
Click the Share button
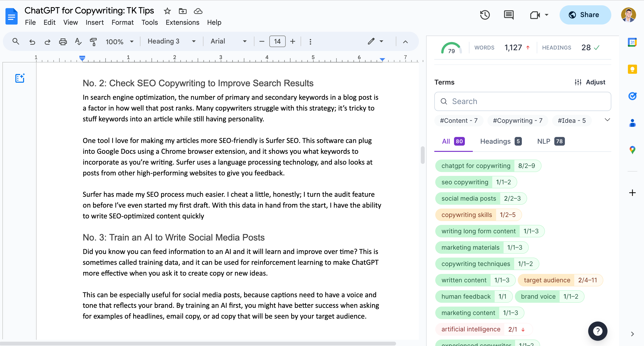pos(585,15)
